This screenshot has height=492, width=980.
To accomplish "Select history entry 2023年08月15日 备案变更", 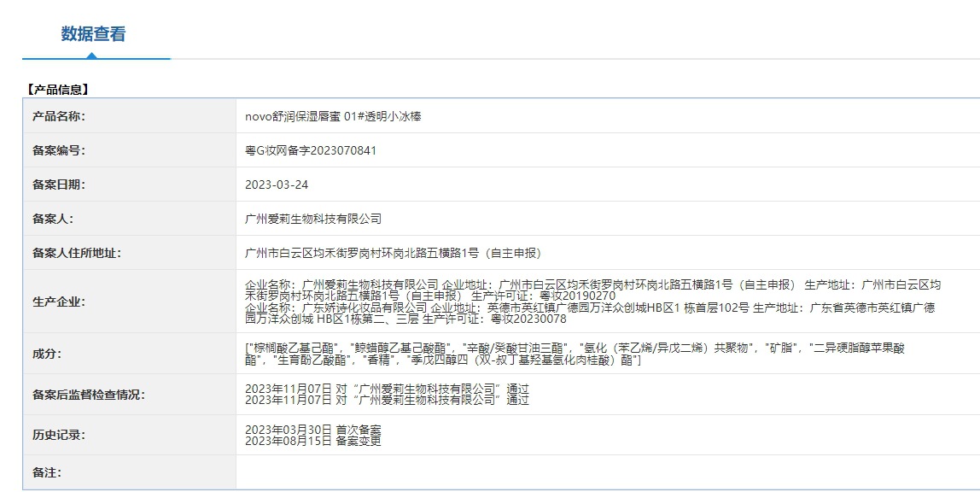I will tap(313, 441).
